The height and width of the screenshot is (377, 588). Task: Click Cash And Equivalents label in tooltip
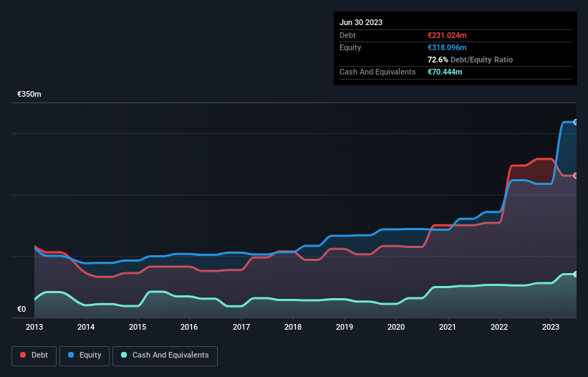coord(377,72)
